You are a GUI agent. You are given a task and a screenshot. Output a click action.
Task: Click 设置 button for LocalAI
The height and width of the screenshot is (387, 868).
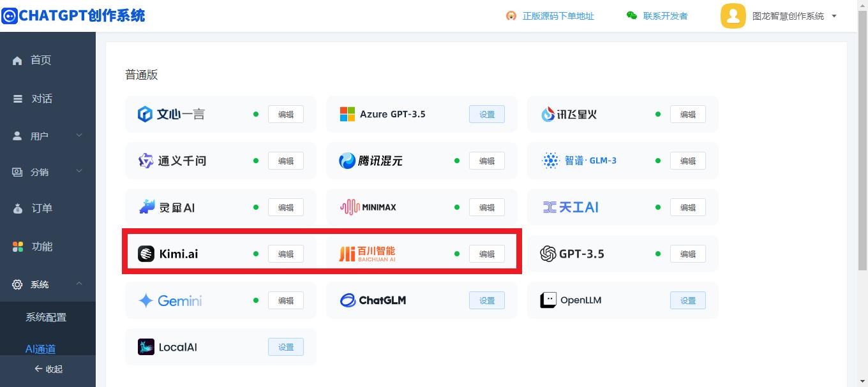[286, 347]
